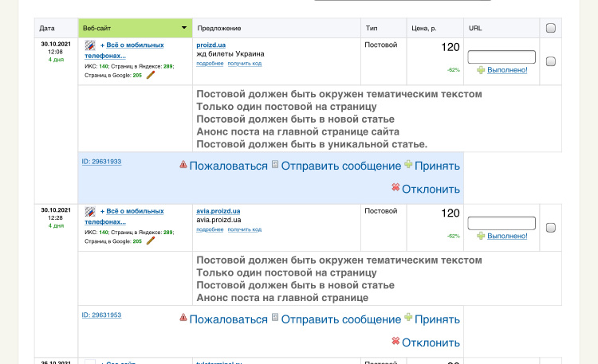
Task: Click the pencil edit icon in the proizd.ua row
Action: point(150,75)
